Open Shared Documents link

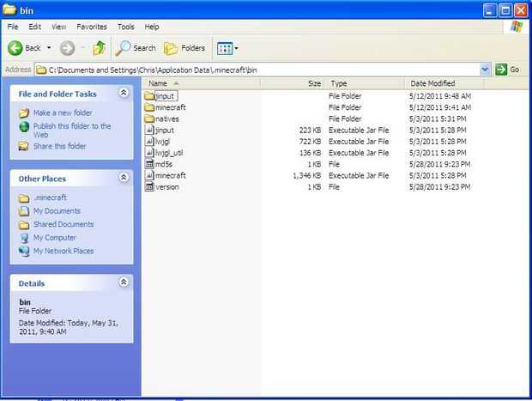63,224
